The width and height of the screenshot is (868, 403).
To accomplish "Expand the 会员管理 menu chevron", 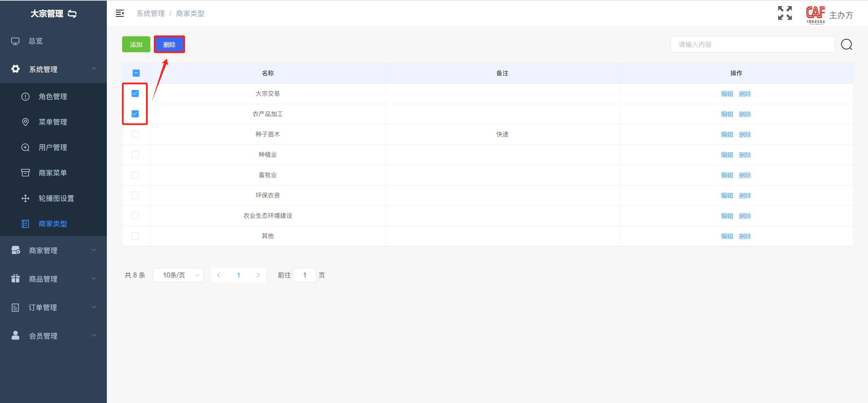I will point(94,335).
